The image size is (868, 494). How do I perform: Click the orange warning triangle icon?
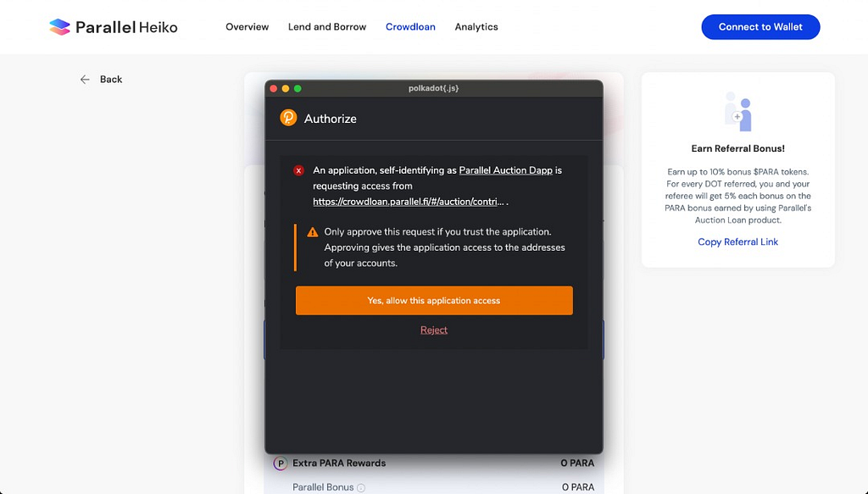tap(313, 232)
